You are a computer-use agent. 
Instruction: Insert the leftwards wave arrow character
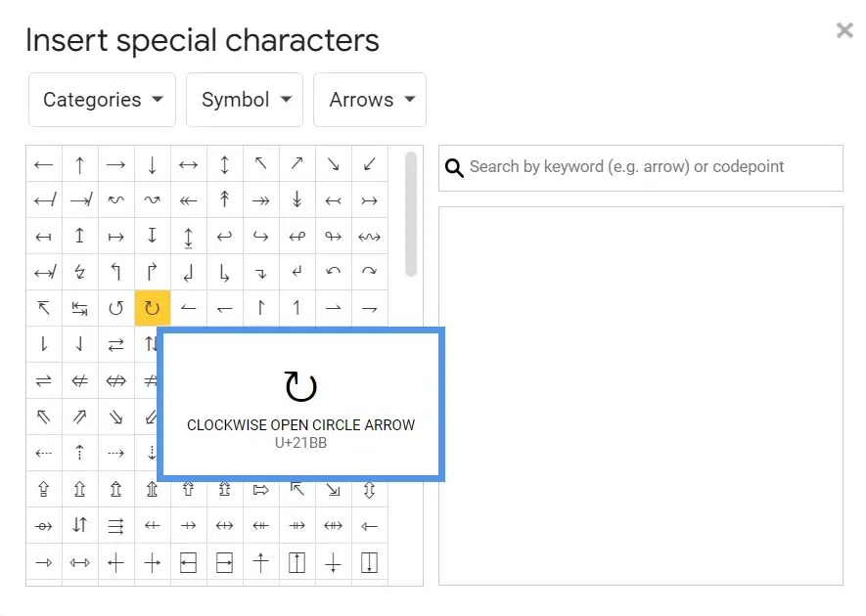115,199
